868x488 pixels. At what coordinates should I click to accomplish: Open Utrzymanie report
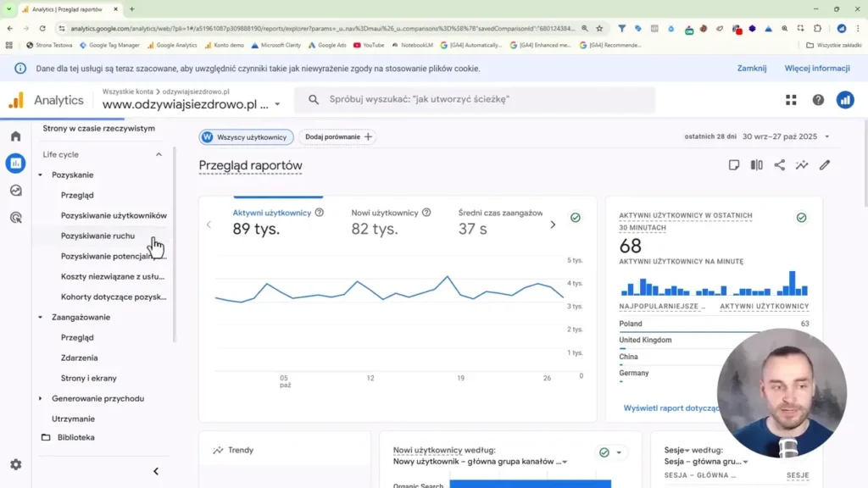(73, 419)
